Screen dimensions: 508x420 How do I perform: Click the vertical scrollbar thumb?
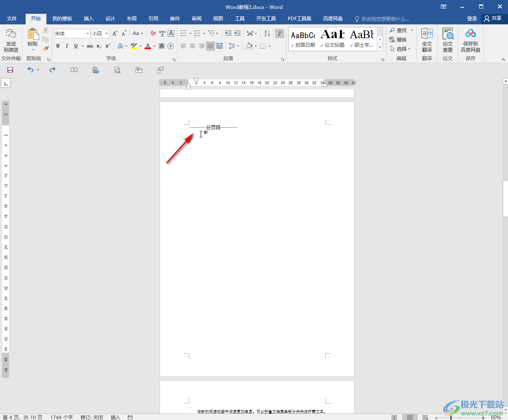coord(506,198)
